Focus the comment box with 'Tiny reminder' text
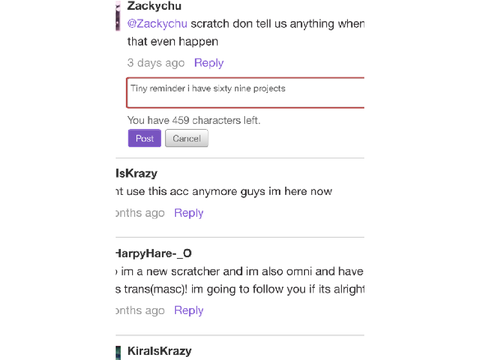 (245, 93)
